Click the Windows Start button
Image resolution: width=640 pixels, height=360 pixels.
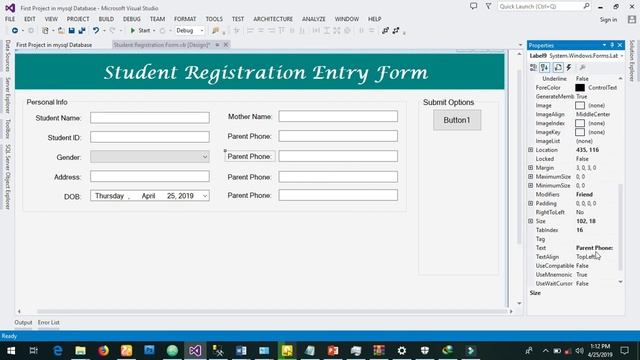[11, 351]
